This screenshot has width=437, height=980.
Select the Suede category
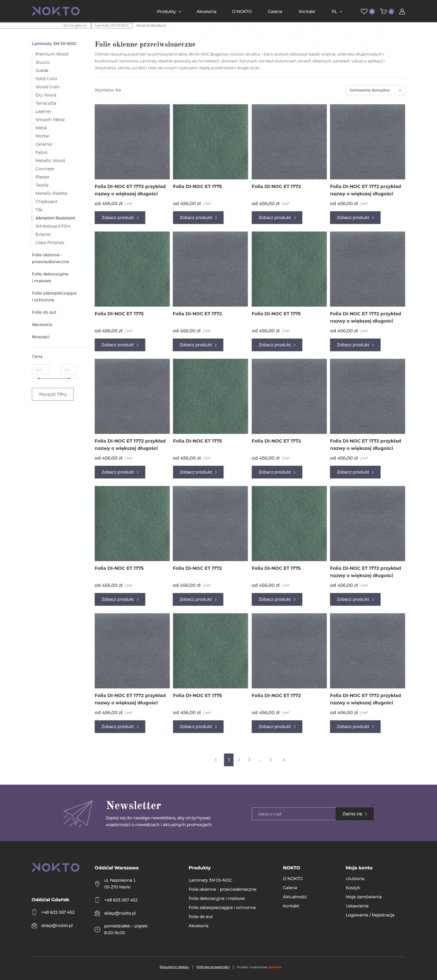[42, 70]
